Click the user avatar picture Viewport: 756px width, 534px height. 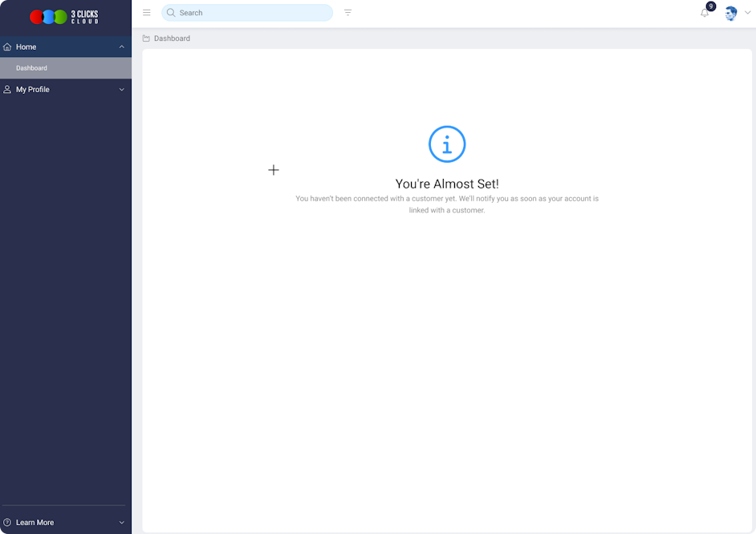tap(730, 13)
